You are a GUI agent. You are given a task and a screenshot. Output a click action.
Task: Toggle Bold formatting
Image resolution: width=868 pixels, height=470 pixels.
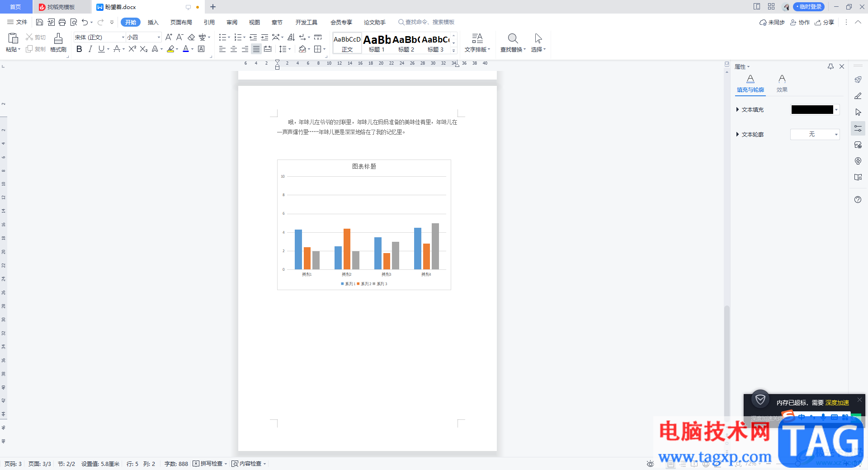pyautogui.click(x=79, y=49)
